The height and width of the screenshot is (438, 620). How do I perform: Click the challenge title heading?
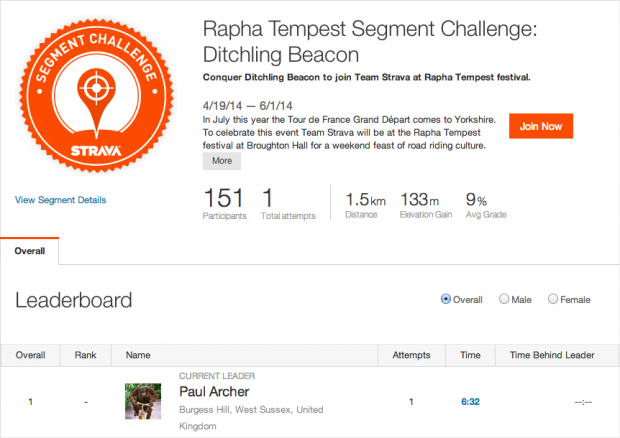(x=370, y=41)
